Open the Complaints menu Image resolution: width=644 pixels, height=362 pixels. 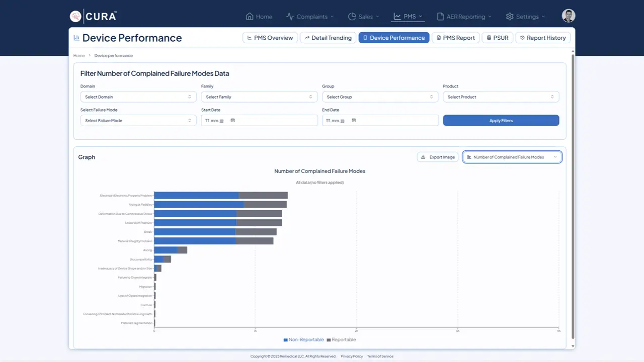click(310, 17)
